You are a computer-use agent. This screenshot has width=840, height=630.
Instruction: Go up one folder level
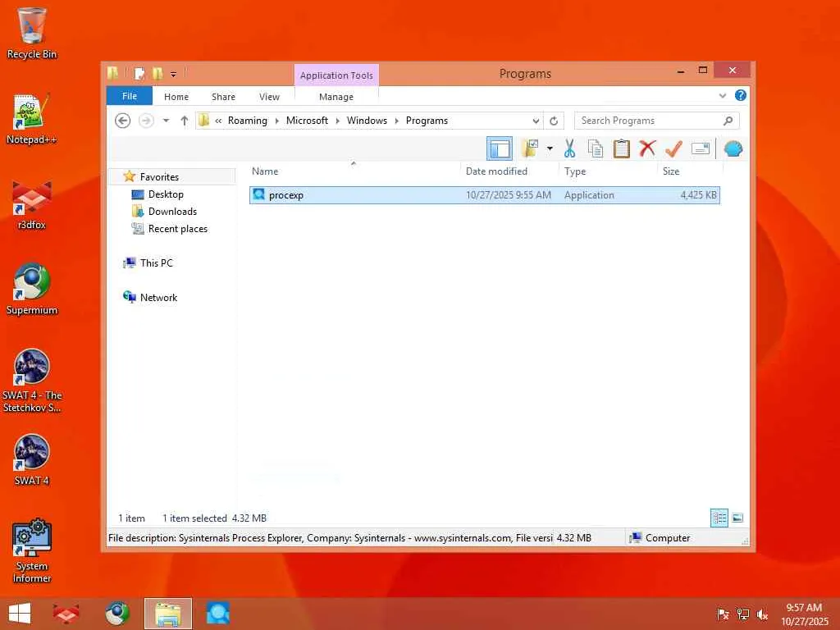click(185, 121)
